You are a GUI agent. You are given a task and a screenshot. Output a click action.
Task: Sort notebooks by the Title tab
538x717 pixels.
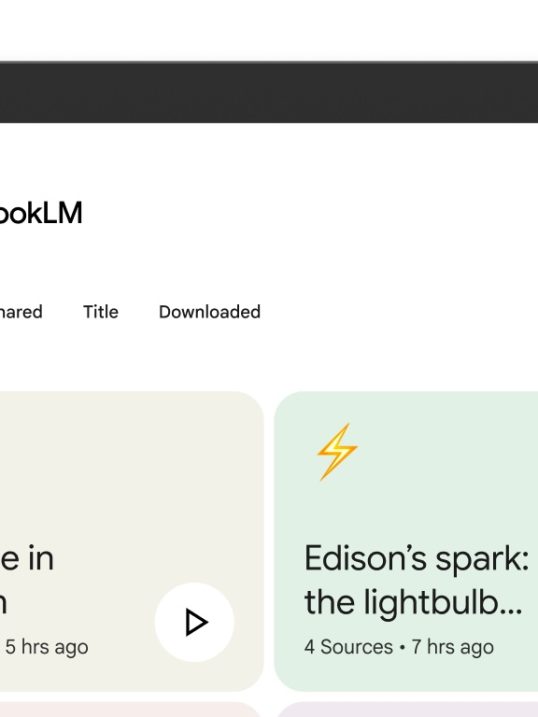tap(101, 312)
